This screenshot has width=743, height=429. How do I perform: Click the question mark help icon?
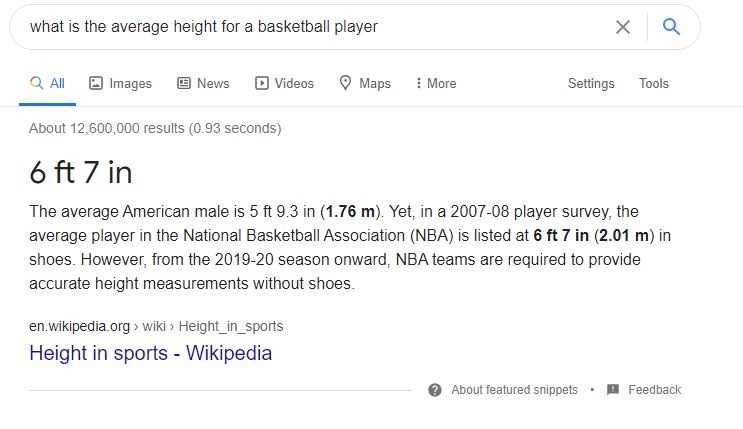click(x=435, y=390)
